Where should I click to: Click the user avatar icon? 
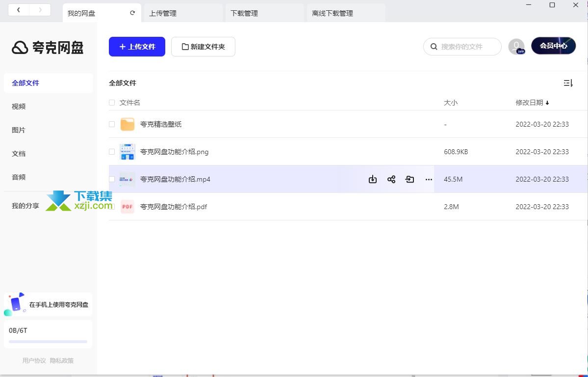(516, 47)
